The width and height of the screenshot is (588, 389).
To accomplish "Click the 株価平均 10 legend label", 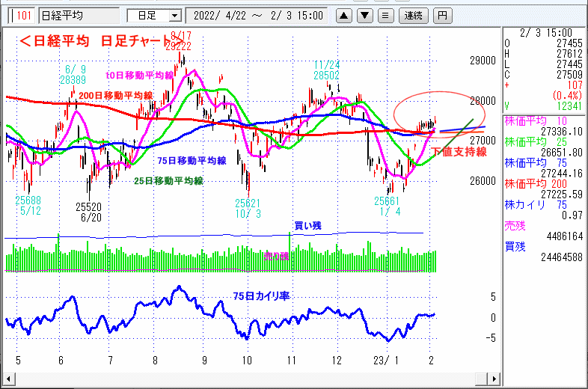I will [x=536, y=121].
